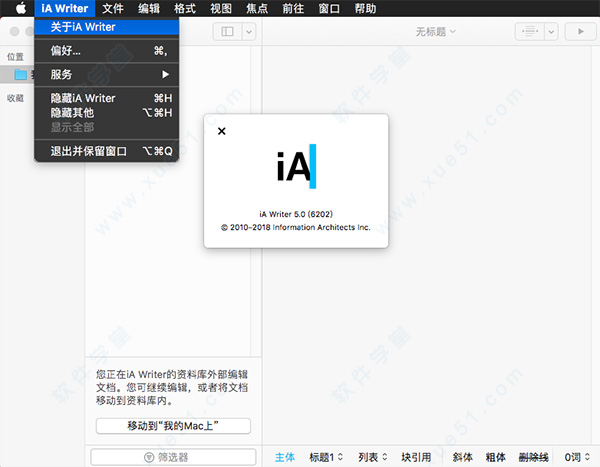This screenshot has width=600, height=467.
Task: Click the 无标题 document title dropdown
Action: 435,31
